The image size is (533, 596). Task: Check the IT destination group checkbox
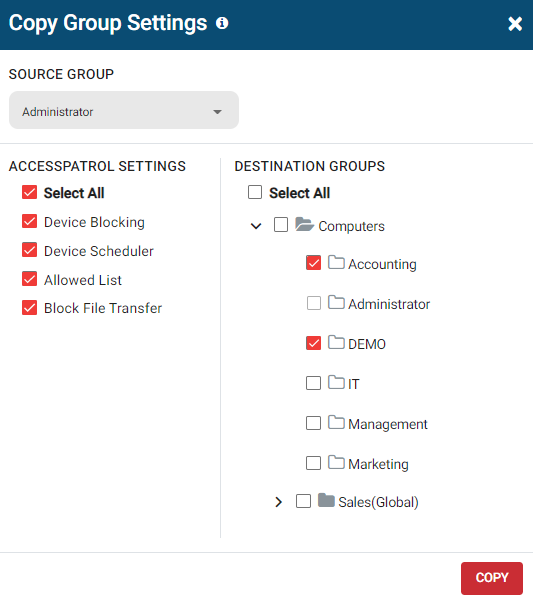tap(313, 383)
